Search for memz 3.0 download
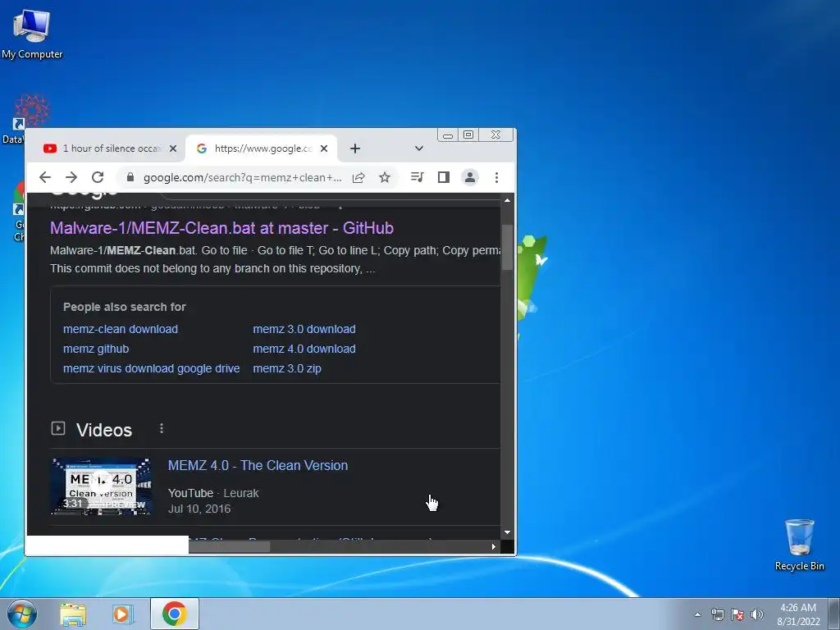The width and height of the screenshot is (840, 630). click(x=304, y=329)
